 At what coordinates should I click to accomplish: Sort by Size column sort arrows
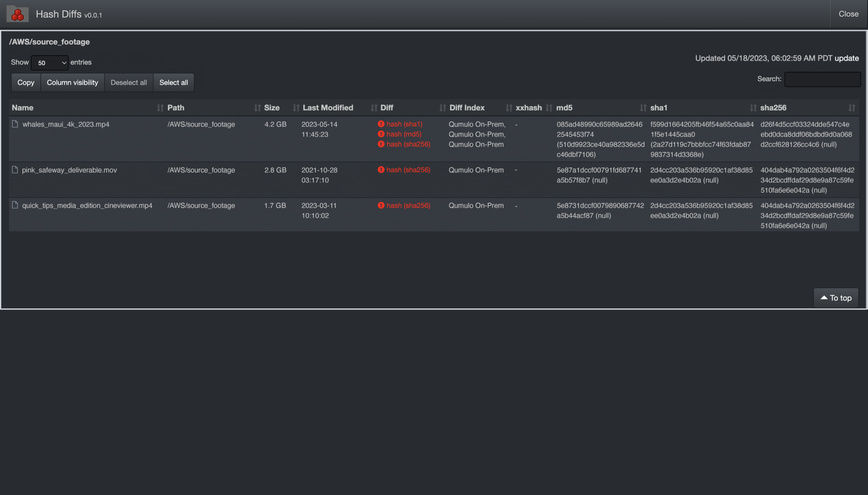pos(296,108)
